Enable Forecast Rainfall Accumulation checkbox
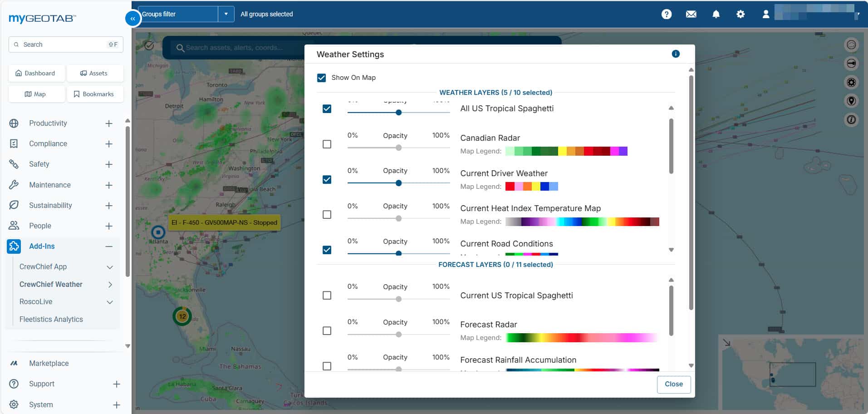The height and width of the screenshot is (414, 868). point(327,366)
